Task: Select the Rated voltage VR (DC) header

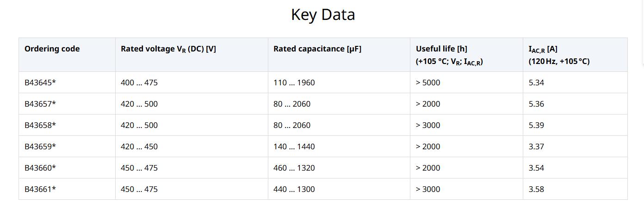Action: click(x=168, y=49)
